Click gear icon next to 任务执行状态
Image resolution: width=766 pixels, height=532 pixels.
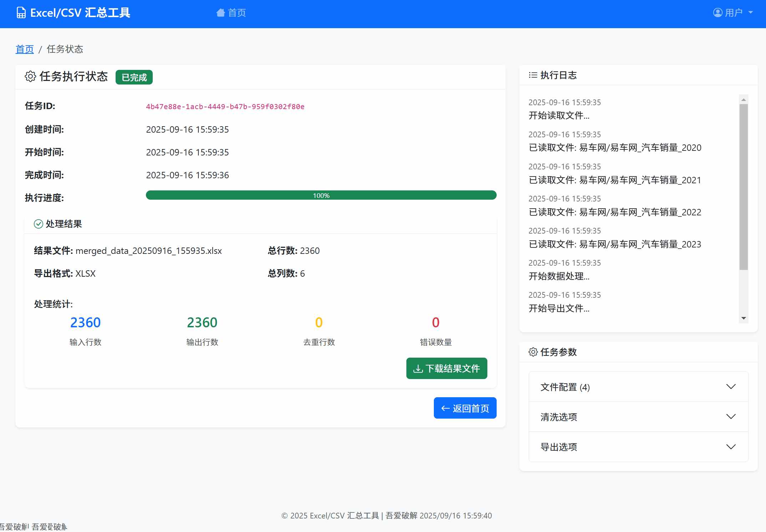tap(30, 76)
